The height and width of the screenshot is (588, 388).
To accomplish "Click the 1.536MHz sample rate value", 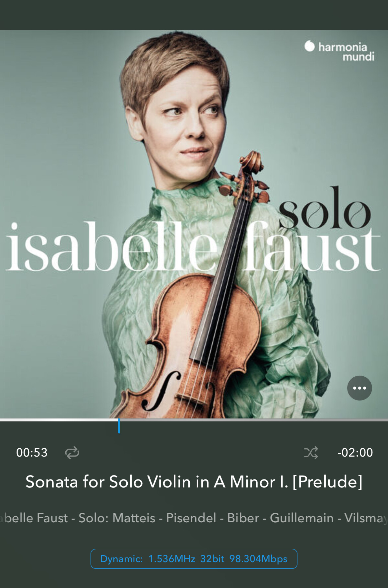I will 172,559.
